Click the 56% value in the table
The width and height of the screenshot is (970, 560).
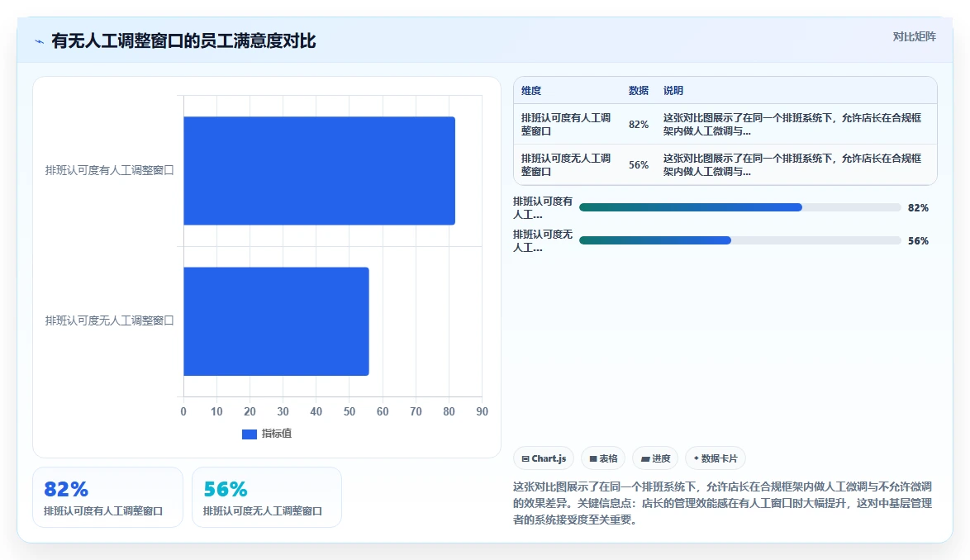639,165
